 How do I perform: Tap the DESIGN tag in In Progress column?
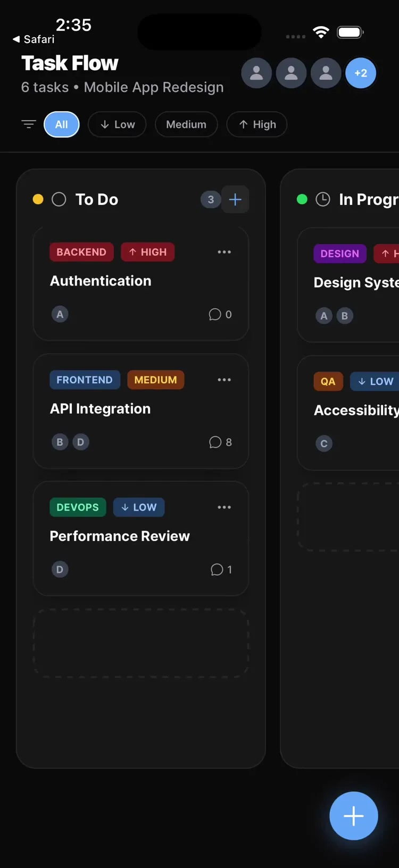(339, 253)
